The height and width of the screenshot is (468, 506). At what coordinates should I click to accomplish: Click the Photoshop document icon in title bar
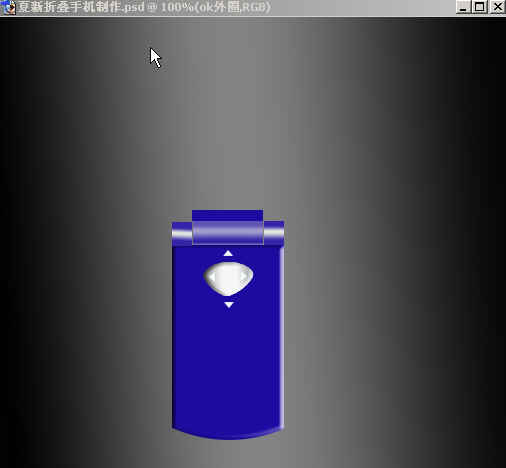[8, 7]
